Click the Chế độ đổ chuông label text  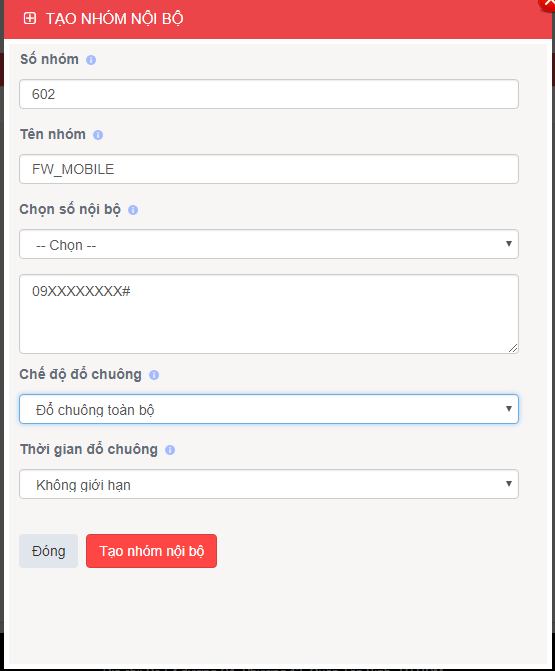80,374
